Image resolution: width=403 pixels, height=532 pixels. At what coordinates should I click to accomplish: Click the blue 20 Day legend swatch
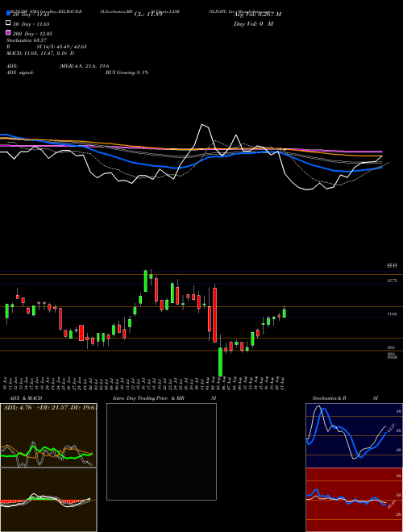(x=9, y=13)
